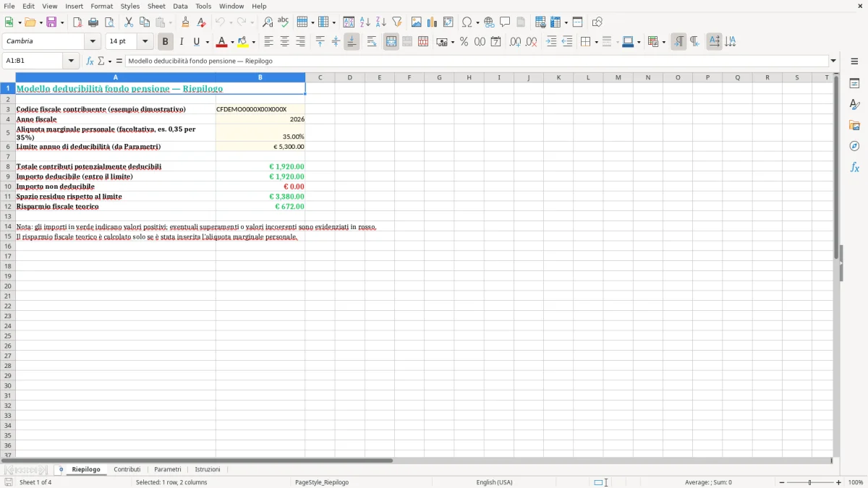This screenshot has width=868, height=488.
Task: Align text left
Action: tap(269, 42)
